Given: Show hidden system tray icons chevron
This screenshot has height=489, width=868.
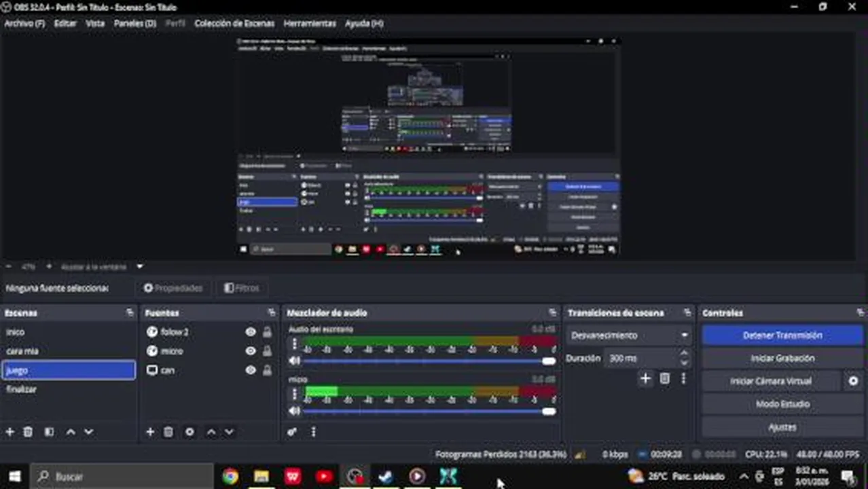Looking at the screenshot, I should (743, 477).
